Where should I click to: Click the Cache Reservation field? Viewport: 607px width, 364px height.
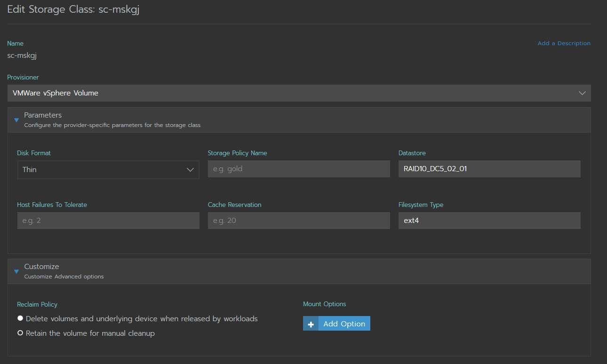pyautogui.click(x=299, y=220)
